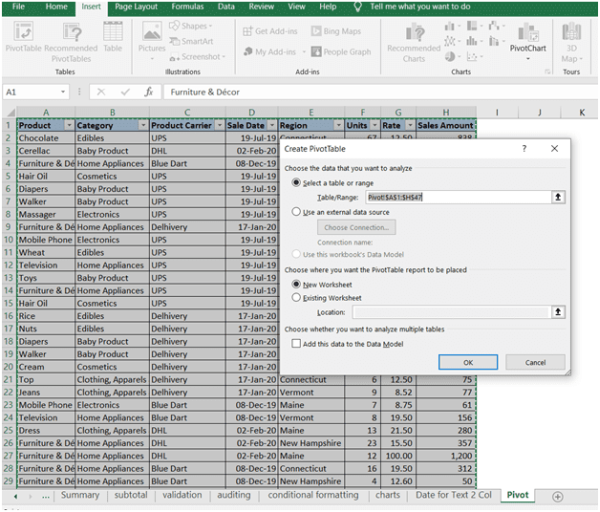
Task: Switch to the Page Layout ribbon tab
Action: point(136,7)
